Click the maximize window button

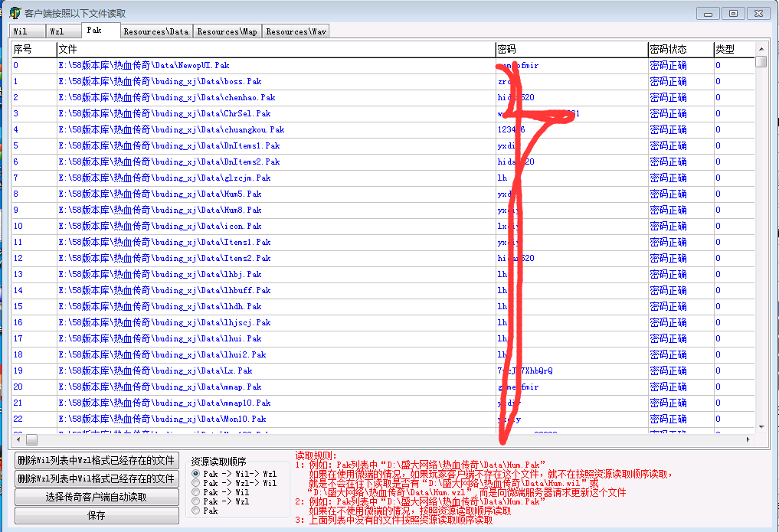click(733, 13)
